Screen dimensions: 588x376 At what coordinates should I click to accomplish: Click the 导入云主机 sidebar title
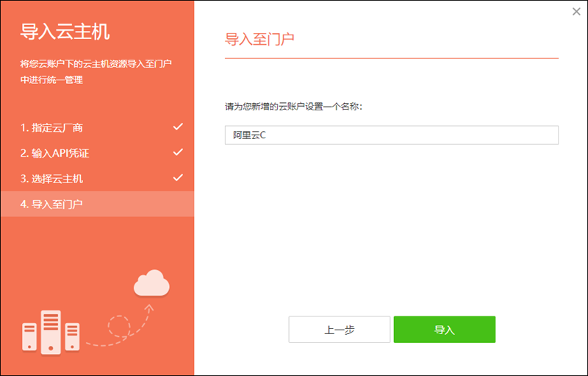65,32
